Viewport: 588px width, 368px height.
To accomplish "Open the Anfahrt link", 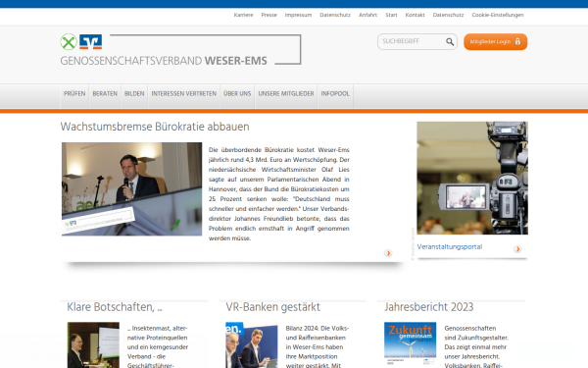I will click(367, 15).
